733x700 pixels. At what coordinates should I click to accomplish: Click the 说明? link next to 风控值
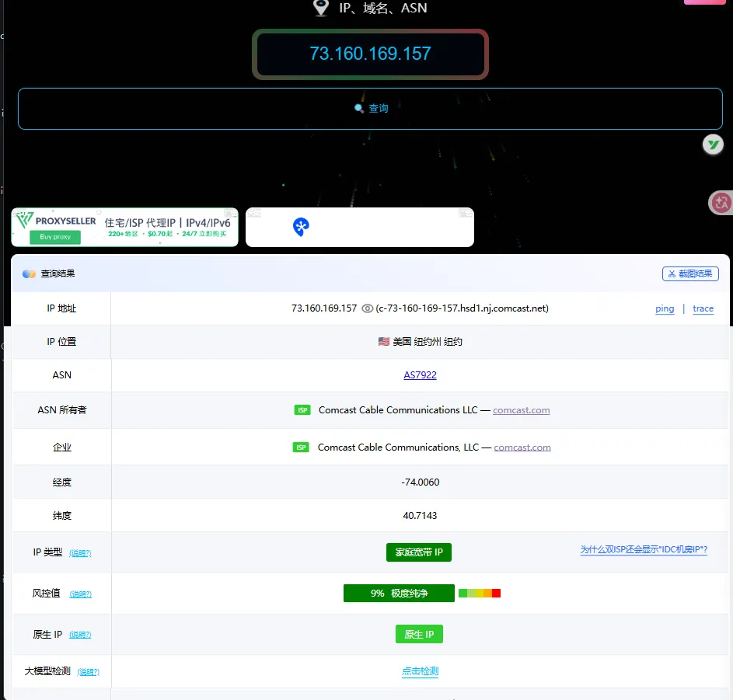(x=81, y=593)
